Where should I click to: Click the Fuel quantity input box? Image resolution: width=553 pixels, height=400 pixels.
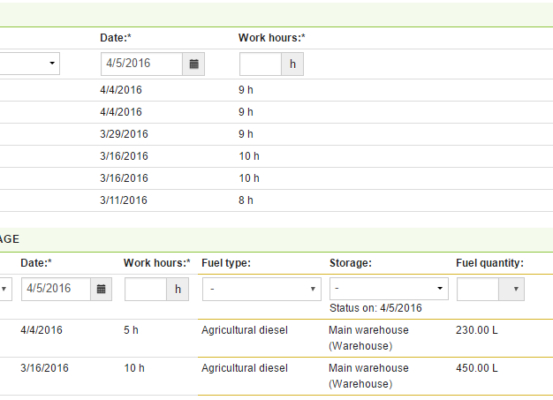pos(478,289)
